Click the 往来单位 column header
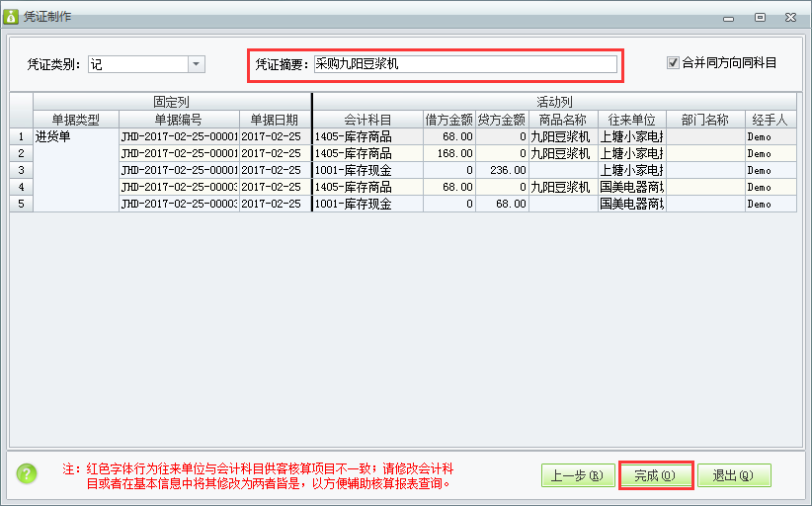The height and width of the screenshot is (506, 812). [632, 120]
